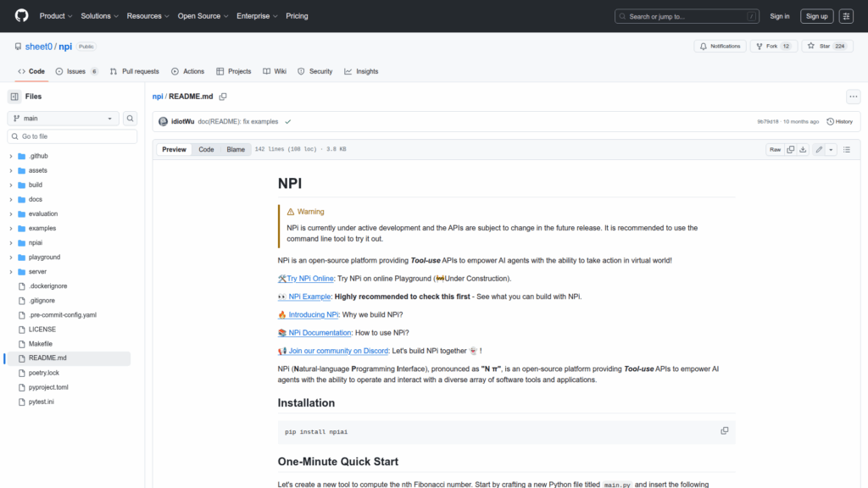Copy the pip install command
Image resolution: width=868 pixels, height=488 pixels.
click(x=724, y=431)
